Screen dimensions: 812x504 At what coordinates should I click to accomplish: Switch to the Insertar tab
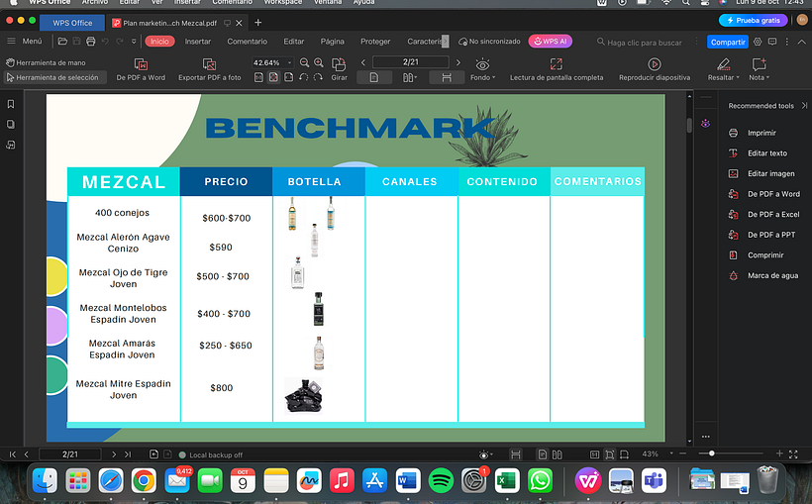coord(198,42)
